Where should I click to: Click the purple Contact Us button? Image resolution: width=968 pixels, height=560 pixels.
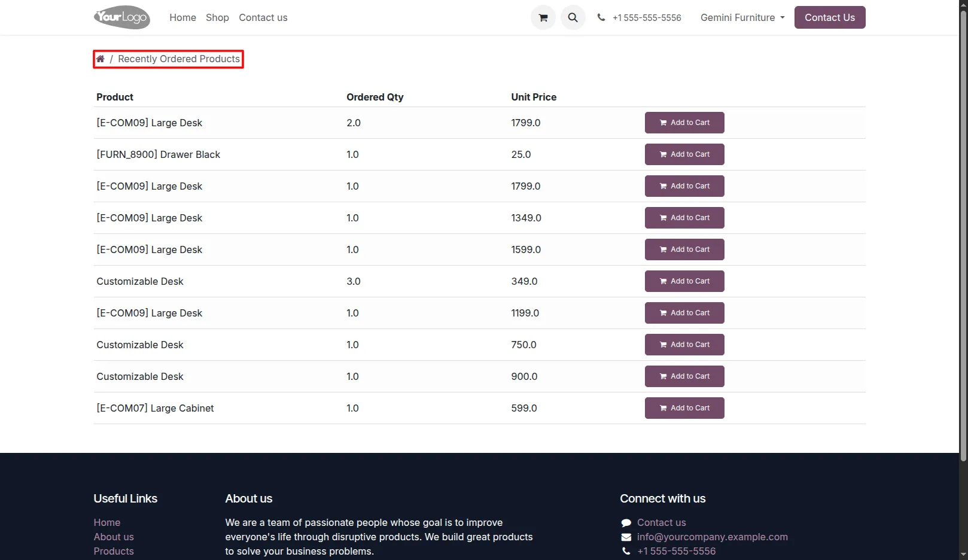click(x=830, y=17)
